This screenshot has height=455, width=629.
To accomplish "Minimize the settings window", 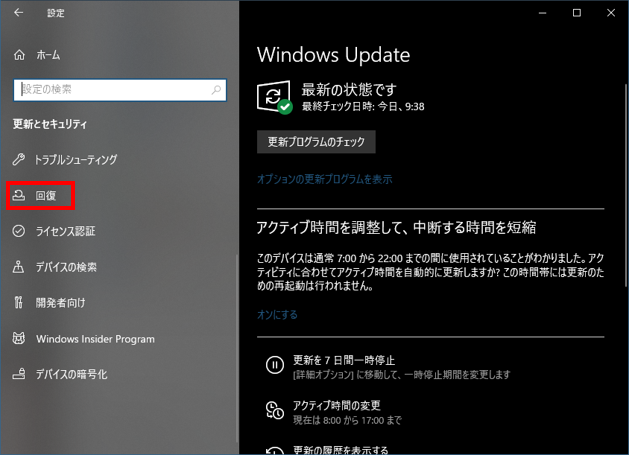I will (x=542, y=13).
